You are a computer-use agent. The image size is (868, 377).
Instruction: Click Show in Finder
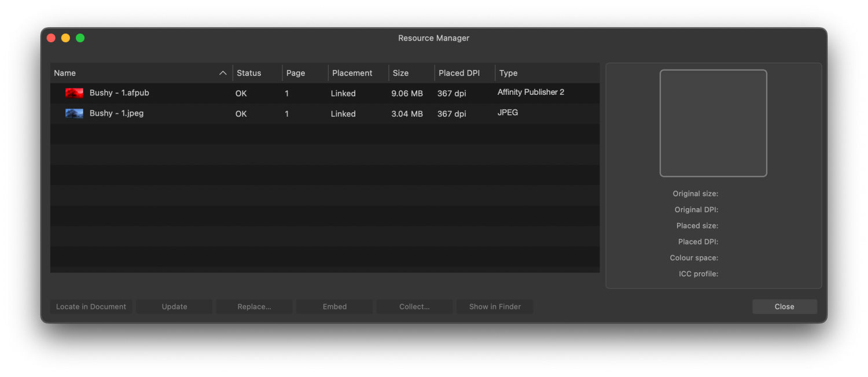pyautogui.click(x=495, y=306)
